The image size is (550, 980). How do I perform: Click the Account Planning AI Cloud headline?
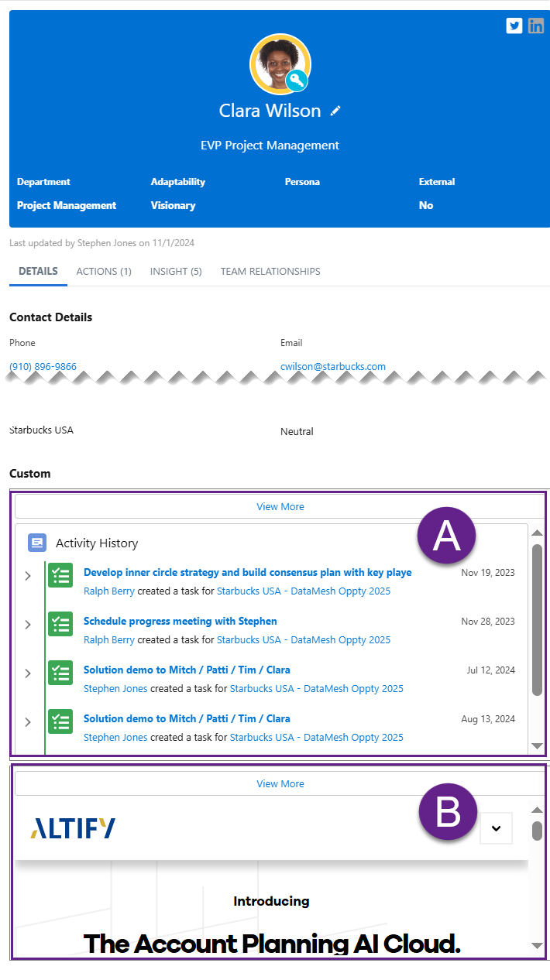coord(272,944)
